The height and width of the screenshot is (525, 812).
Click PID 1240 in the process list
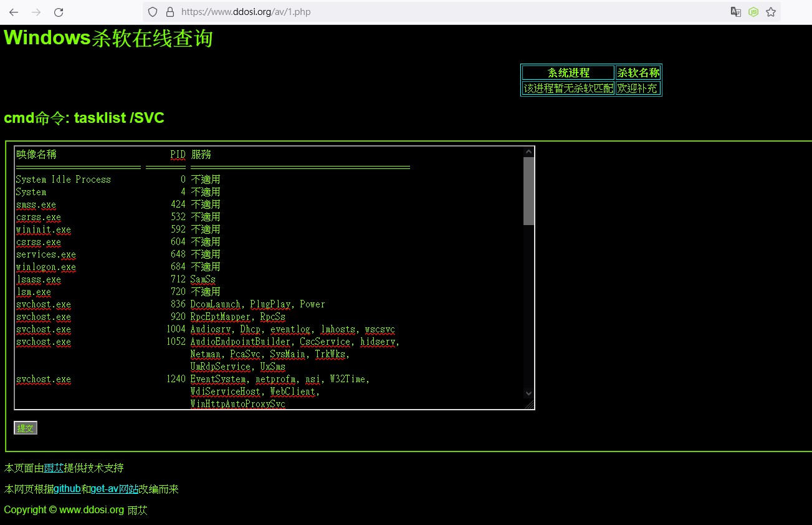[176, 379]
